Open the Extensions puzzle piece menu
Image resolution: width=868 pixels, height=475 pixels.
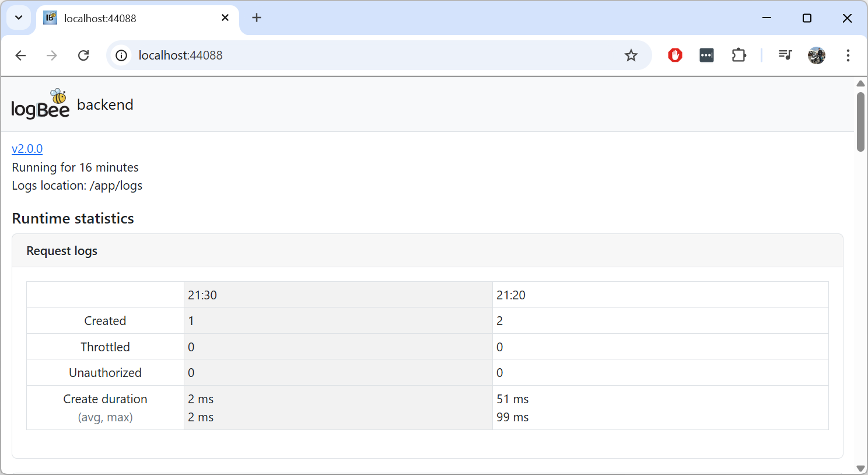point(738,55)
